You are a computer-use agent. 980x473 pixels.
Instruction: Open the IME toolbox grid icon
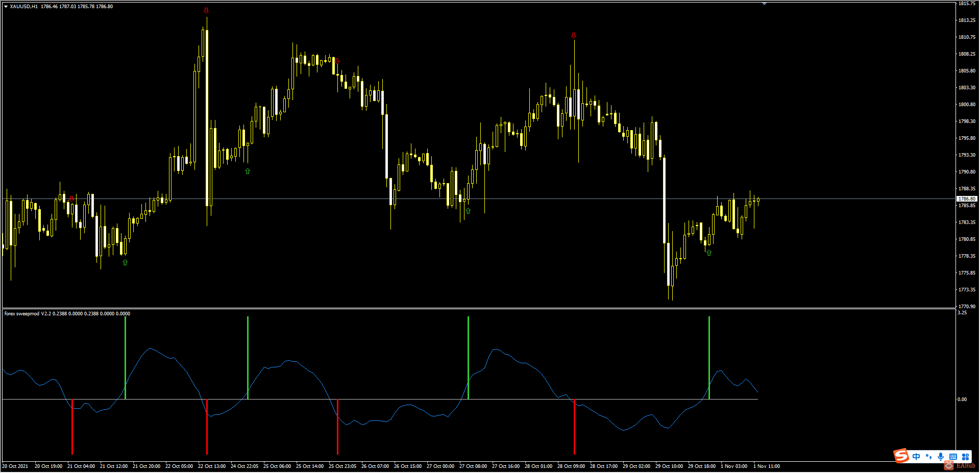tap(965, 457)
